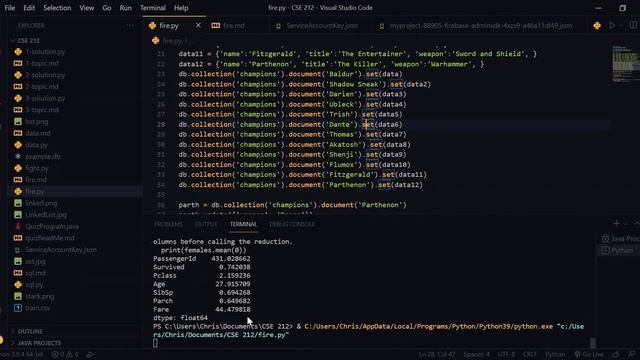Expand the JAVA PROJECTS section
This screenshot has height=360, width=640.
[13, 343]
